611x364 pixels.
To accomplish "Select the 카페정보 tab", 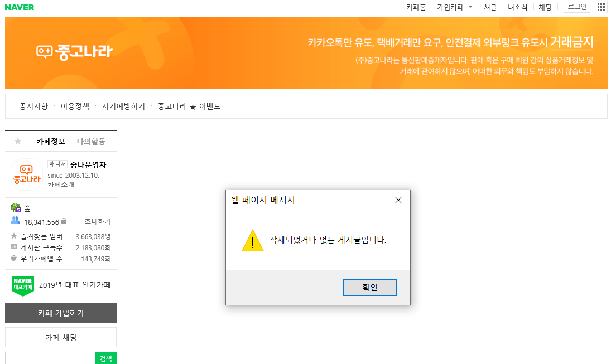I will [x=51, y=142].
